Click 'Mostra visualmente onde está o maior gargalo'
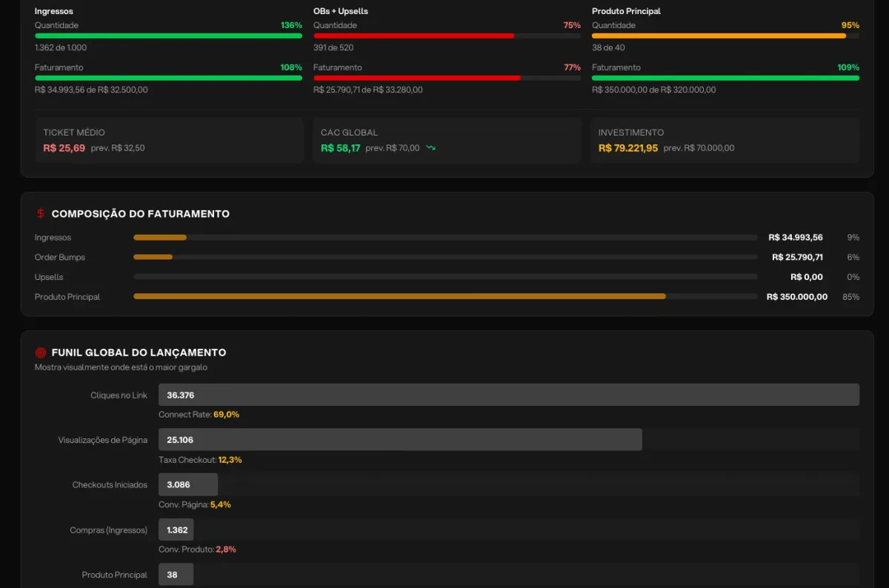The width and height of the screenshot is (889, 588). [121, 367]
